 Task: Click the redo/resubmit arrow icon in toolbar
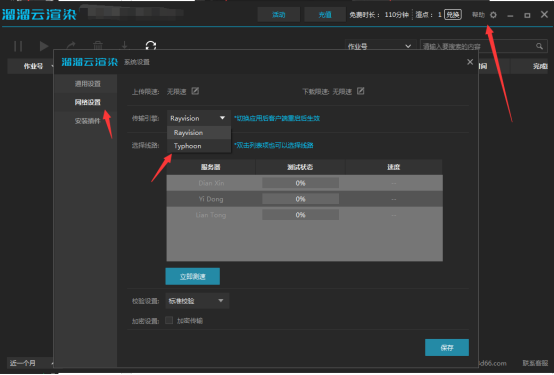click(x=71, y=46)
